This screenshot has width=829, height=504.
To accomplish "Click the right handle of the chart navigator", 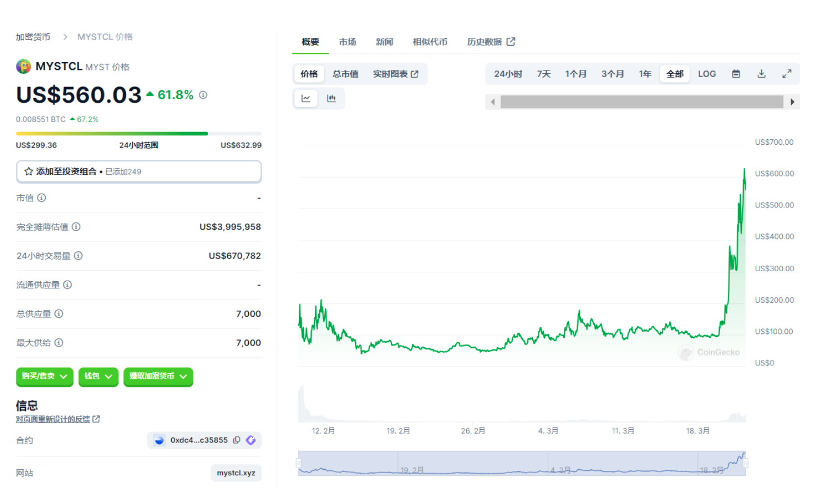I will coord(746,463).
